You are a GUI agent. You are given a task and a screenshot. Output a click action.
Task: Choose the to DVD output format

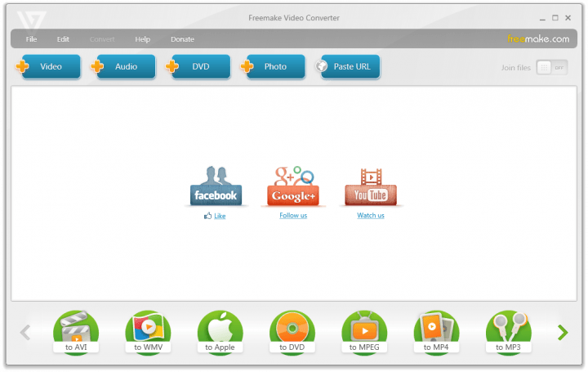pyautogui.click(x=292, y=332)
